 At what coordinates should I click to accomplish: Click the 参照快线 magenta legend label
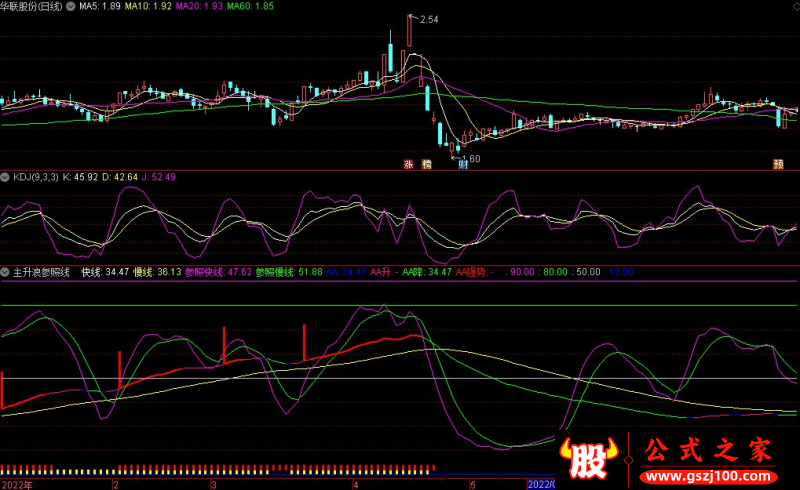pyautogui.click(x=204, y=272)
